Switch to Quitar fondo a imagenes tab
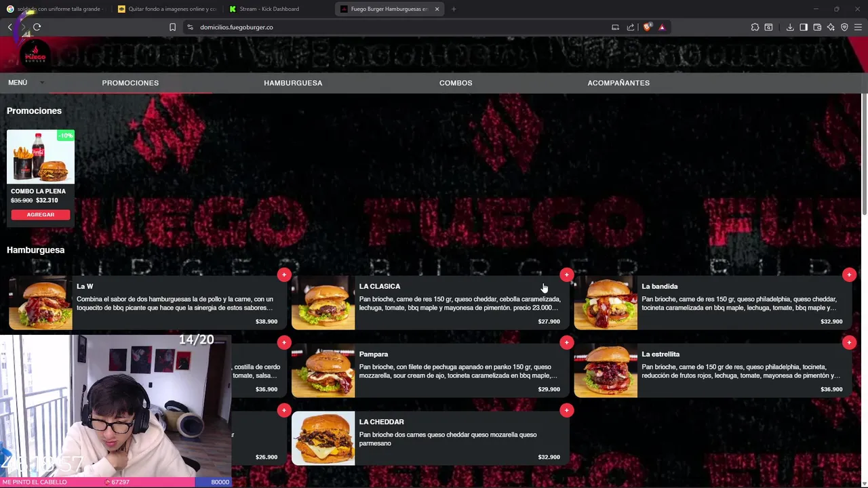868x488 pixels. (167, 9)
